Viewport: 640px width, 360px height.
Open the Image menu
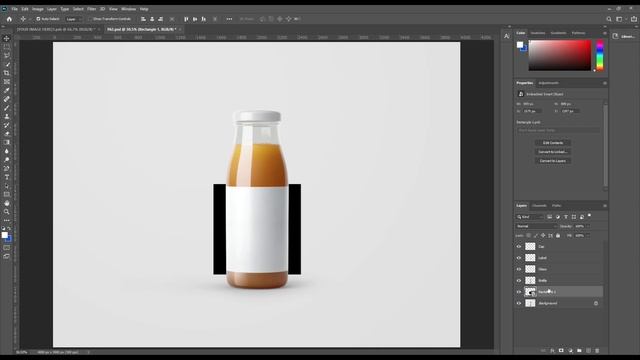tap(38, 9)
